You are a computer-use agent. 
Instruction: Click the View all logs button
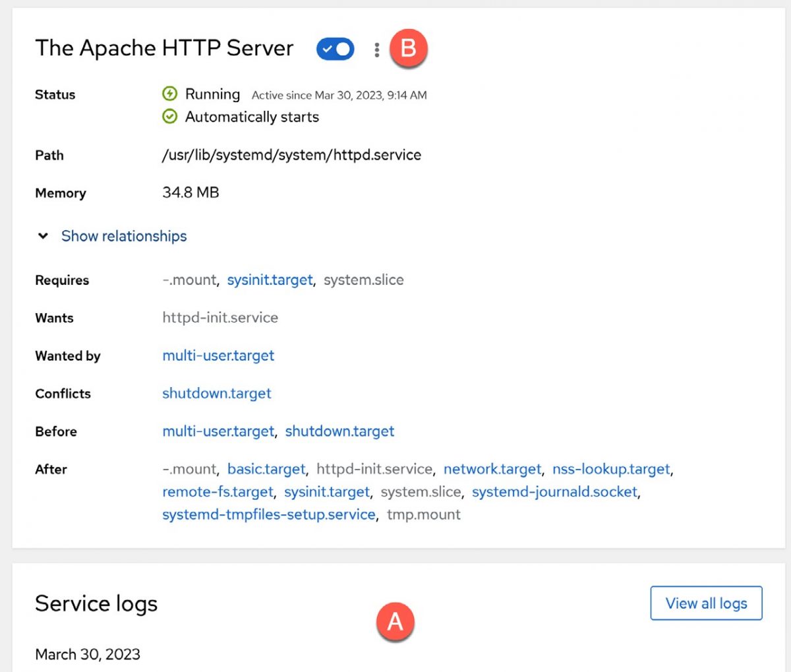(x=706, y=603)
